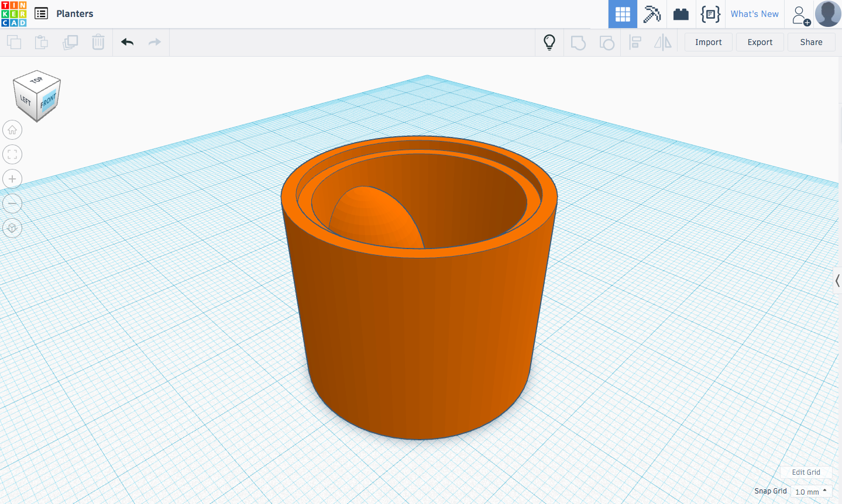
Task: Open the What's New link
Action: coord(755,14)
